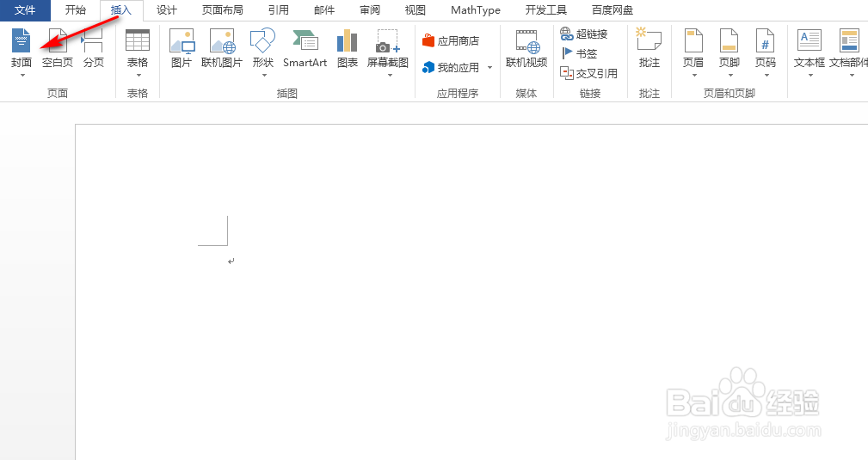Switch to the References (引用) tab
The height and width of the screenshot is (460, 868).
(x=279, y=10)
